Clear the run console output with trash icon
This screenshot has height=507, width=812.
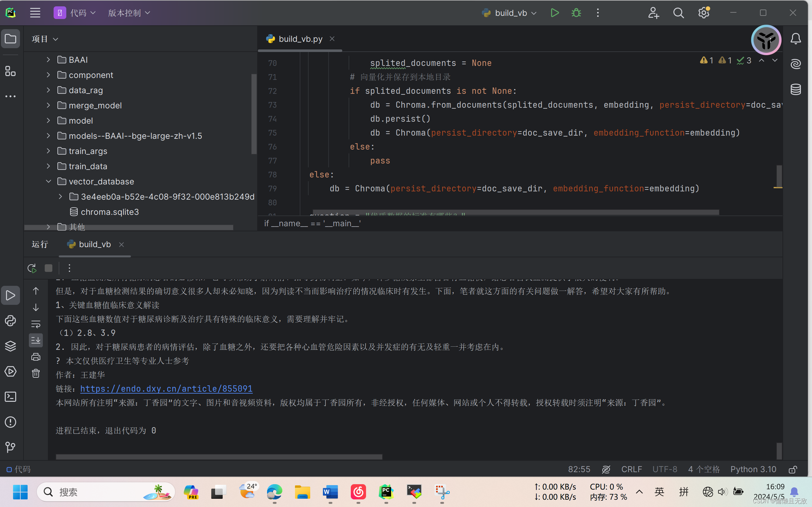coord(36,373)
